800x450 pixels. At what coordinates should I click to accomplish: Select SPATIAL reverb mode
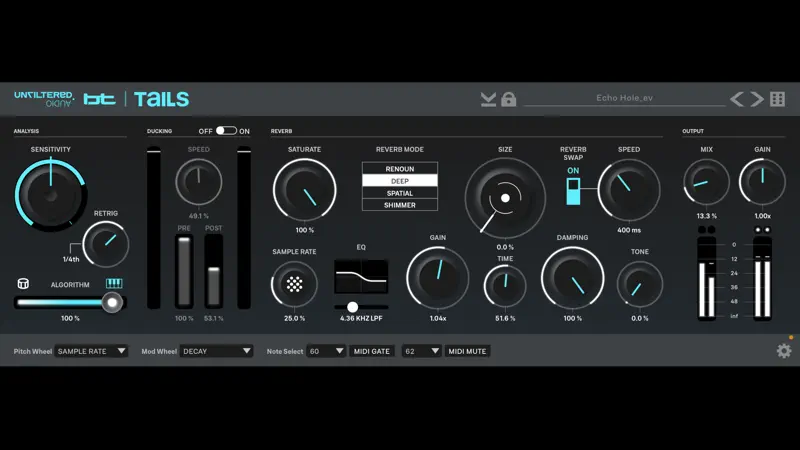coord(399,193)
